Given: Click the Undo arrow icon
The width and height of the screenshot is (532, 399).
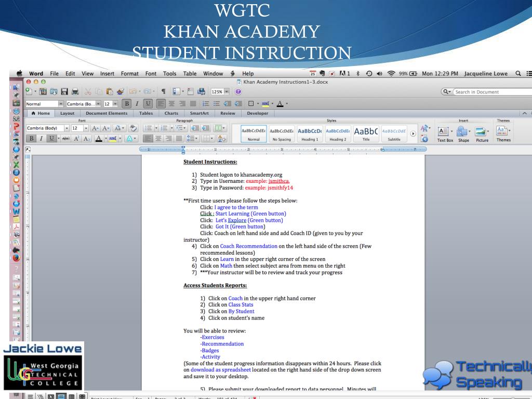Looking at the screenshot, I should point(132,91).
